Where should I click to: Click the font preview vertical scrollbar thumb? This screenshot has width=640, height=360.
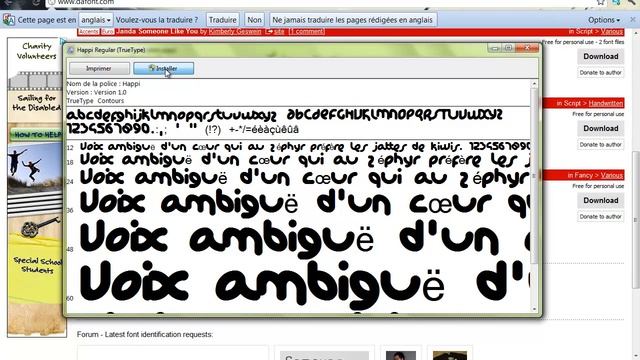pyautogui.click(x=534, y=176)
